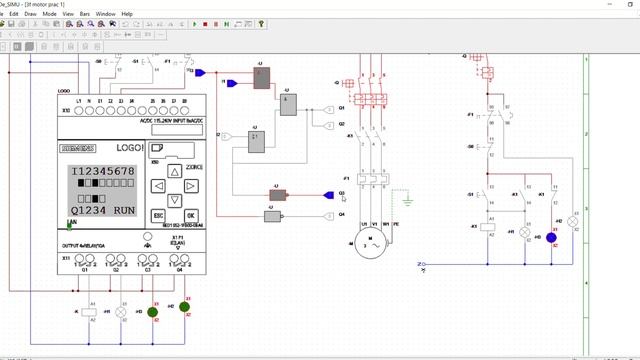Toggle S1 pushbutton above the LOGO! module
640x360 pixels.
click(x=147, y=62)
